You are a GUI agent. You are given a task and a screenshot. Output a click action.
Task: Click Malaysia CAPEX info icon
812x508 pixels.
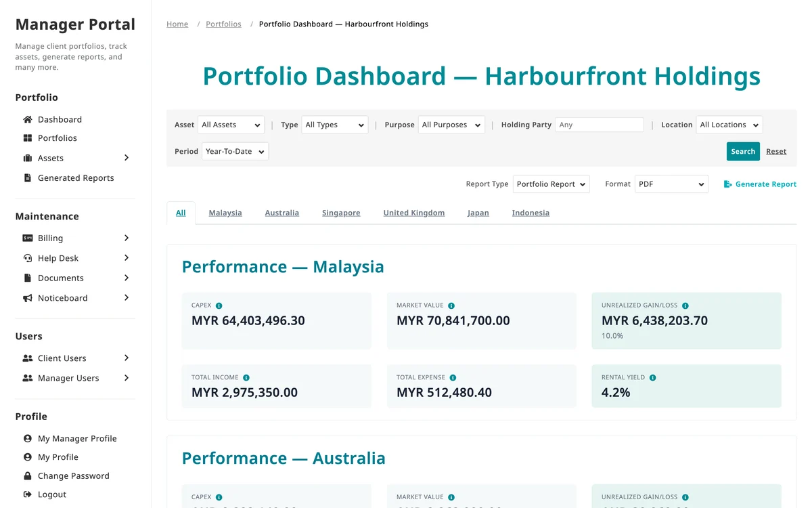pyautogui.click(x=219, y=306)
